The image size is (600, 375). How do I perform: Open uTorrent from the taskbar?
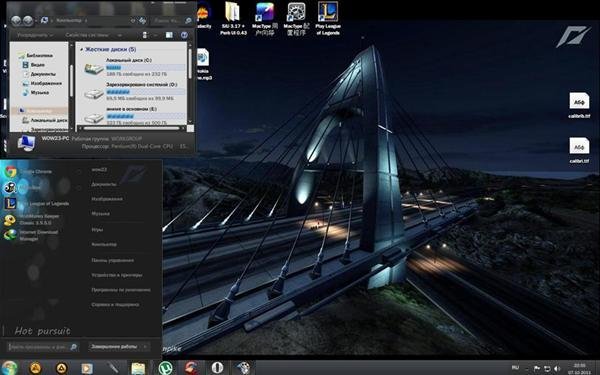tap(165, 368)
